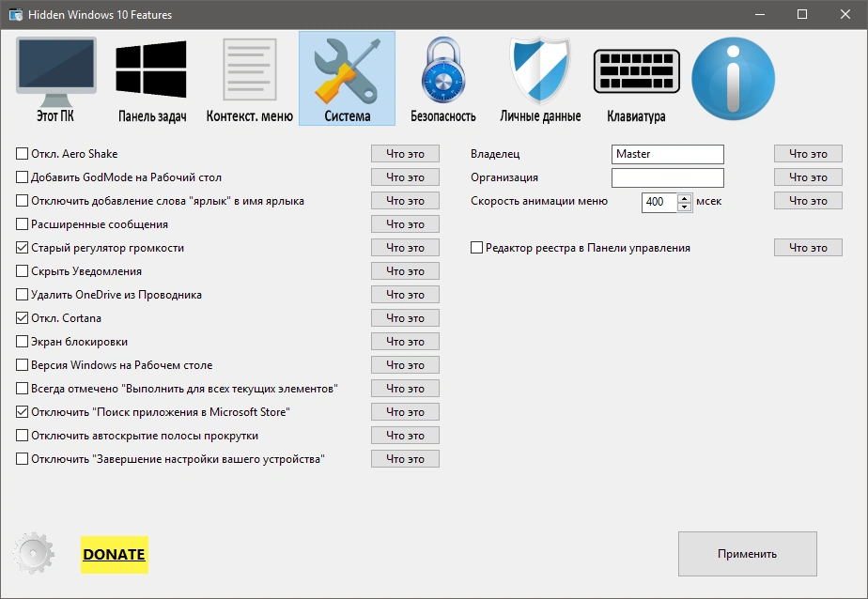Check Добавить GodMode на Рабочий стол
868x599 pixels.
23,177
